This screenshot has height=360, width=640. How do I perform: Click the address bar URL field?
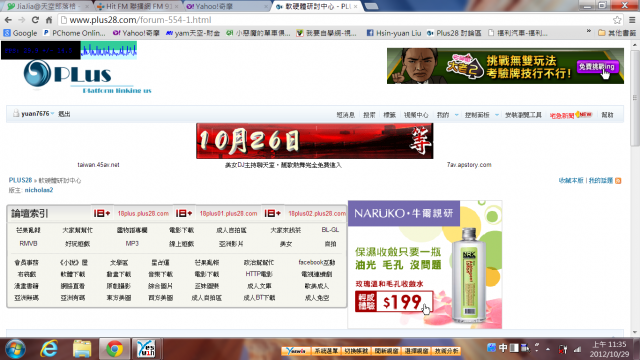335,20
